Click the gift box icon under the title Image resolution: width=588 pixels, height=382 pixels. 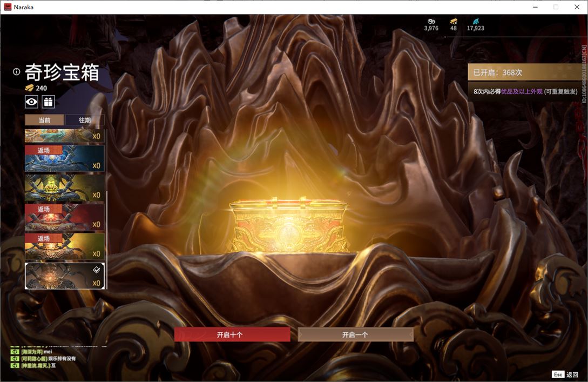coord(49,102)
